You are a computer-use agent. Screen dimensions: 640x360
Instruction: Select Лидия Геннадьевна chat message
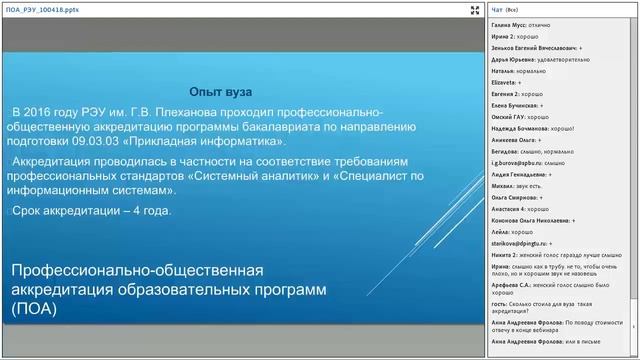pyautogui.click(x=522, y=174)
